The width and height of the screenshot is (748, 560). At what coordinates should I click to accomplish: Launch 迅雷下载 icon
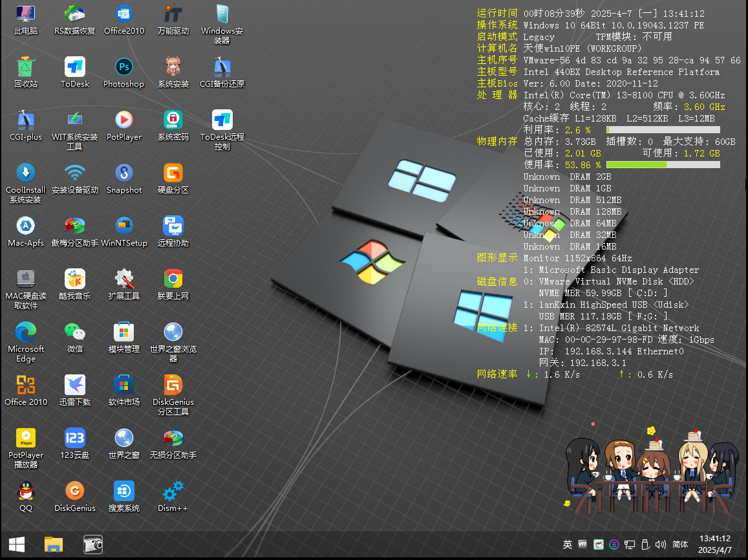(75, 391)
